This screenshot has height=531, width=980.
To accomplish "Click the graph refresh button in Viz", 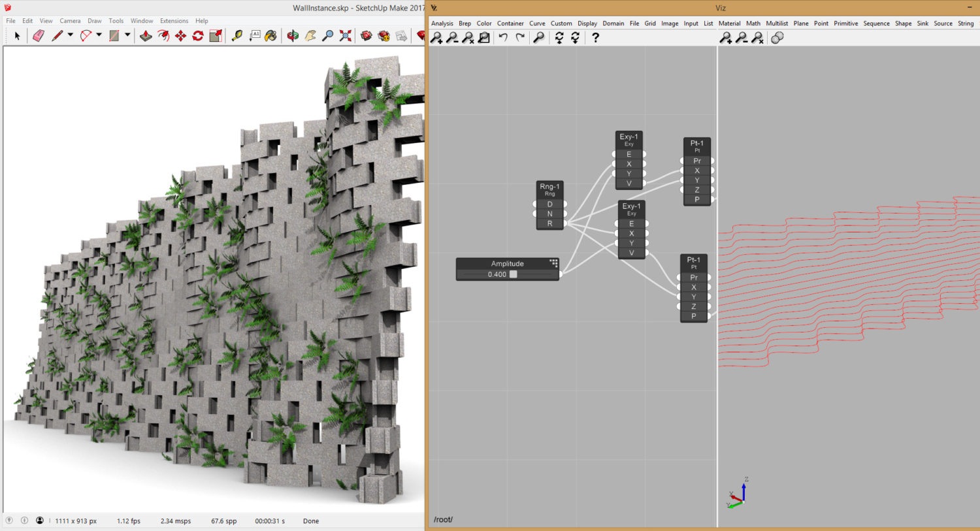I will coord(559,37).
